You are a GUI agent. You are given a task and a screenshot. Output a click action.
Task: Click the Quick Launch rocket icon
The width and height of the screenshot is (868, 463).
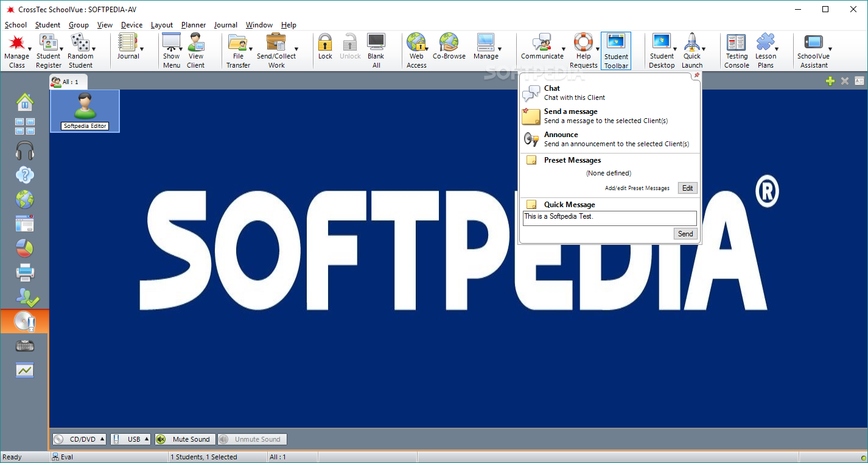click(692, 50)
